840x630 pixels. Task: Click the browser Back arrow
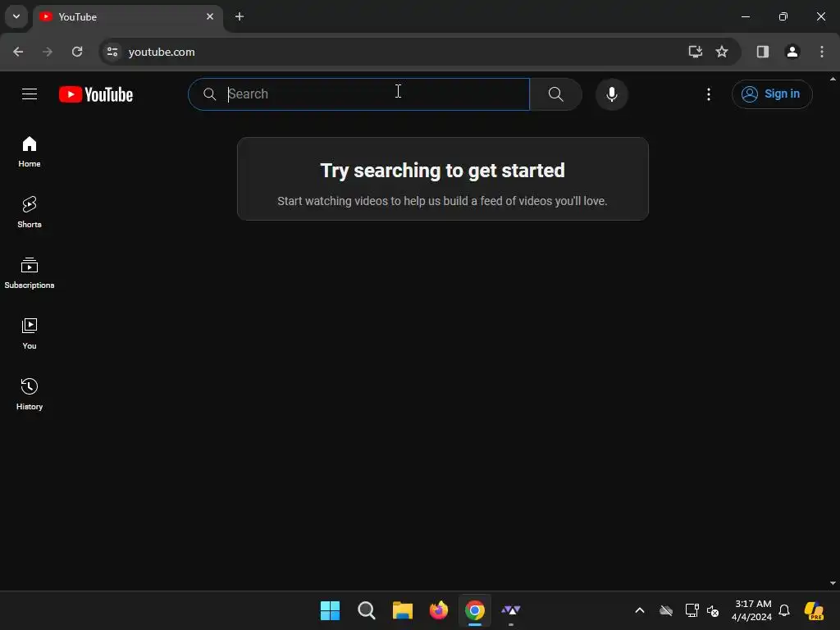point(18,52)
